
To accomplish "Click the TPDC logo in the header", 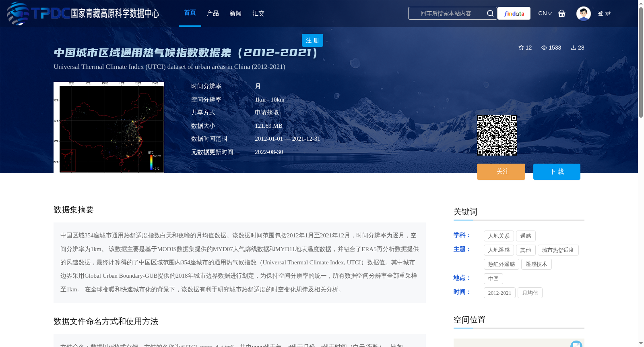I will (x=83, y=13).
